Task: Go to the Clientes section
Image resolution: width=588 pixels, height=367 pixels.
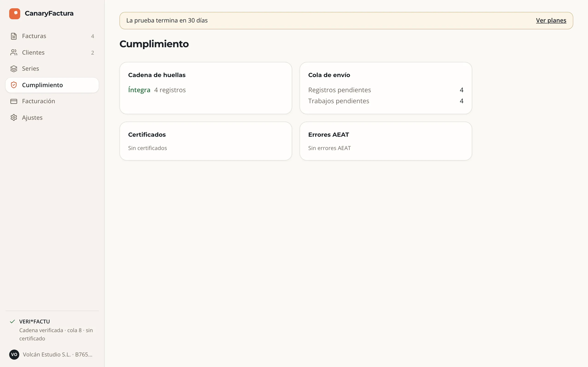Action: 52,53
